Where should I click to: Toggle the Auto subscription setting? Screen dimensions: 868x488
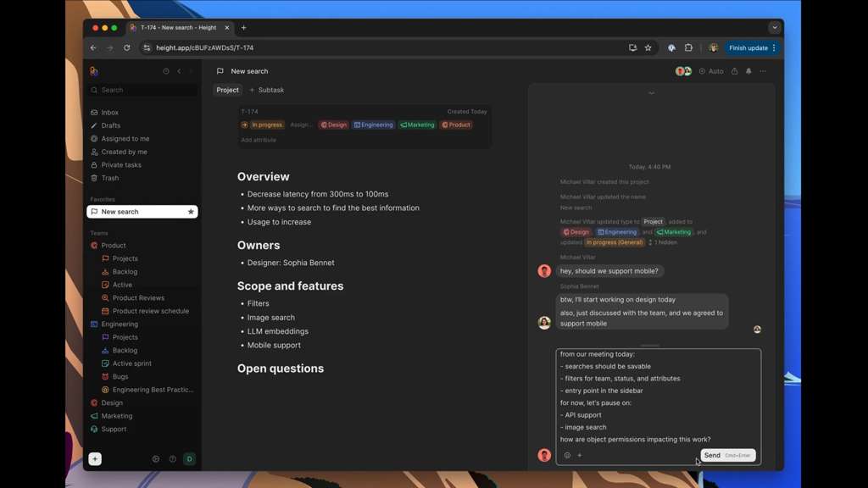pyautogui.click(x=711, y=71)
